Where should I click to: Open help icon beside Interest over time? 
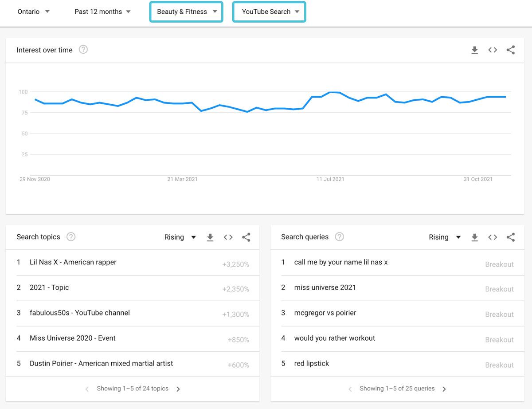83,50
